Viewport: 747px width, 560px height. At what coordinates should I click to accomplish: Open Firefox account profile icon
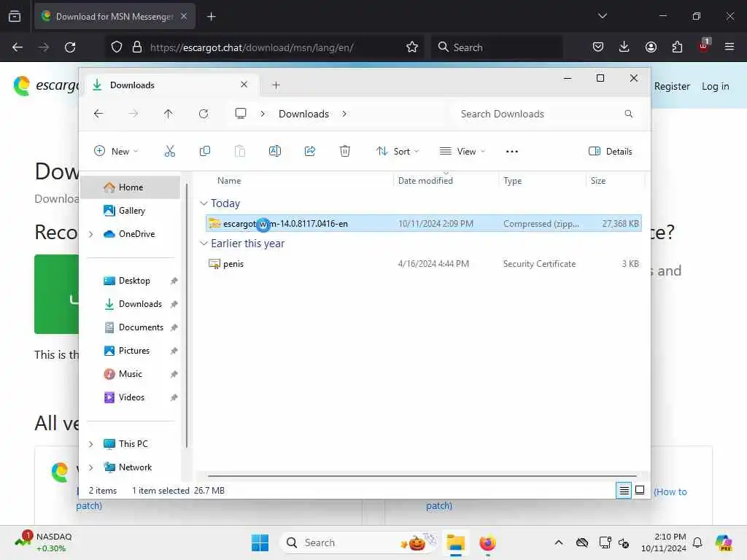coord(651,47)
